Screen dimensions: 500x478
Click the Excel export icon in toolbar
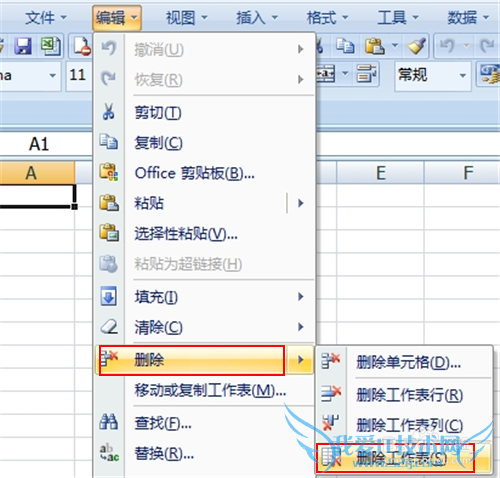[x=51, y=46]
